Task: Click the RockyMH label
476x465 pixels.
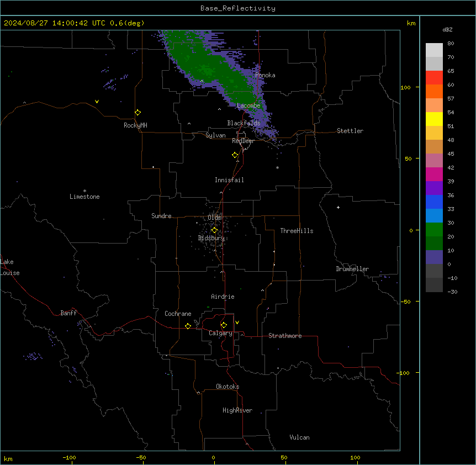Action: point(135,125)
